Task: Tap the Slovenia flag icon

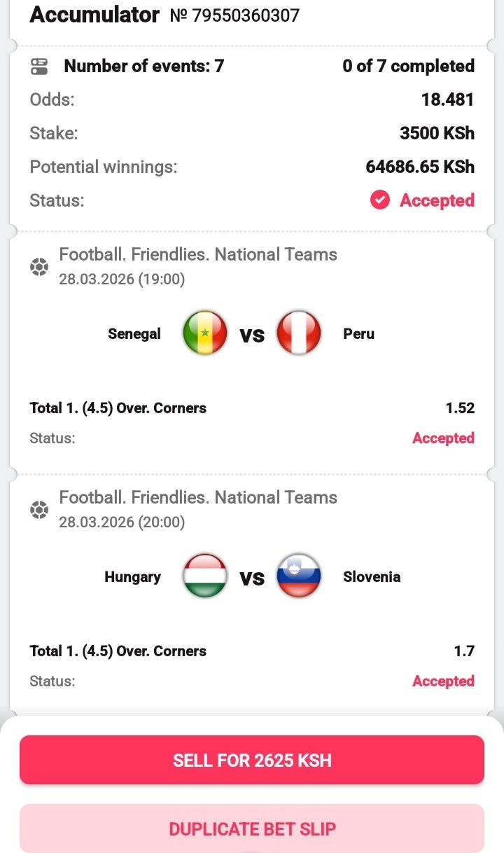Action: [299, 576]
